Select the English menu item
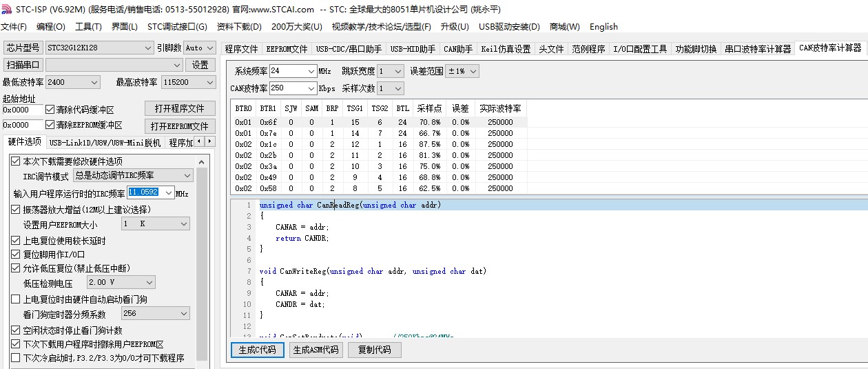868x369 pixels. (603, 27)
